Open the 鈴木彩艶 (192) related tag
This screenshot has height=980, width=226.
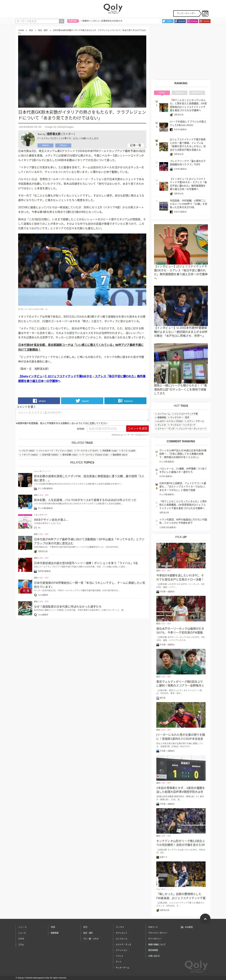(x=69, y=455)
